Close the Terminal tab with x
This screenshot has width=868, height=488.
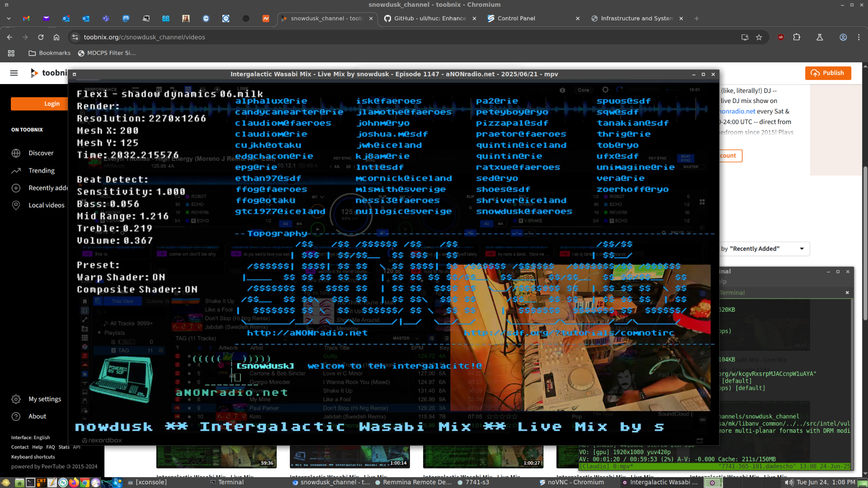pos(847,293)
